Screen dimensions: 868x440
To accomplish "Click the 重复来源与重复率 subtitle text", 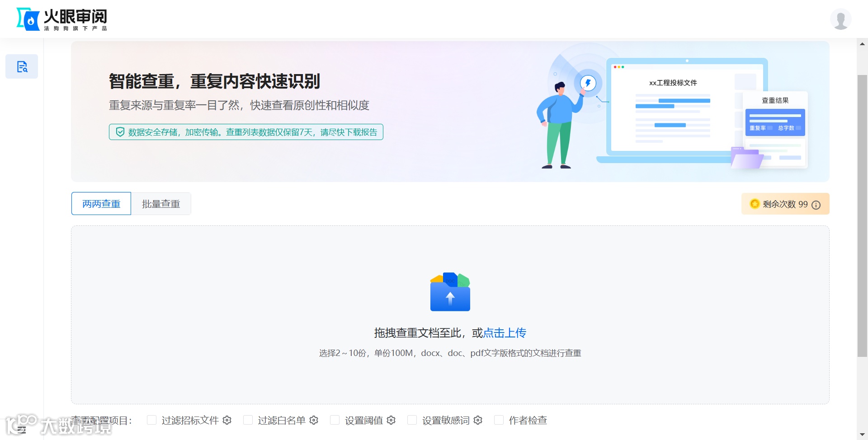I will click(x=239, y=105).
